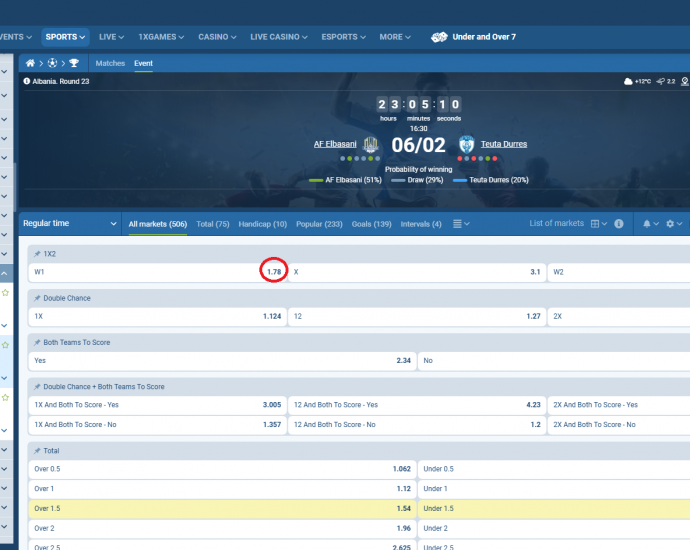690x550 pixels.
Task: Click the AF Elbasani team logo
Action: (370, 144)
